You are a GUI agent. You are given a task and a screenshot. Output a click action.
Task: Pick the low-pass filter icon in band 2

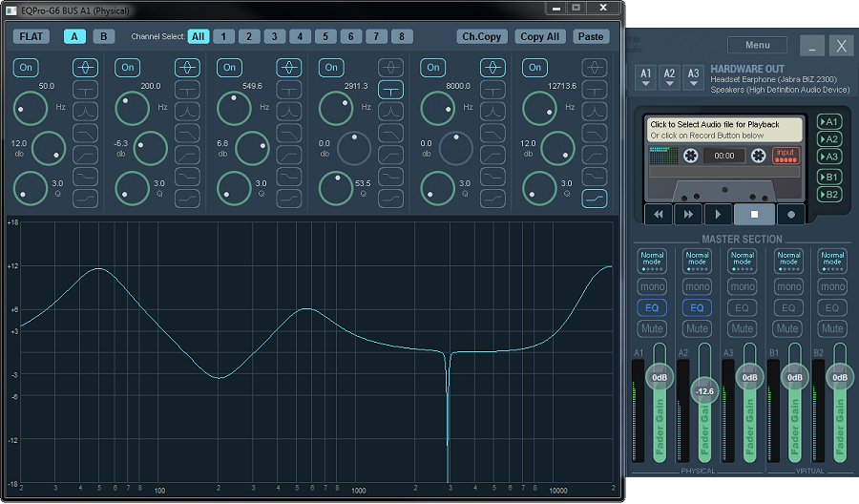187,133
